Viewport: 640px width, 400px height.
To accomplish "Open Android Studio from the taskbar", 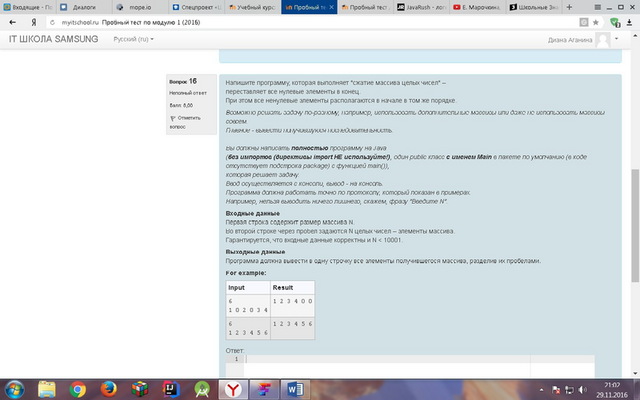I will (202, 389).
